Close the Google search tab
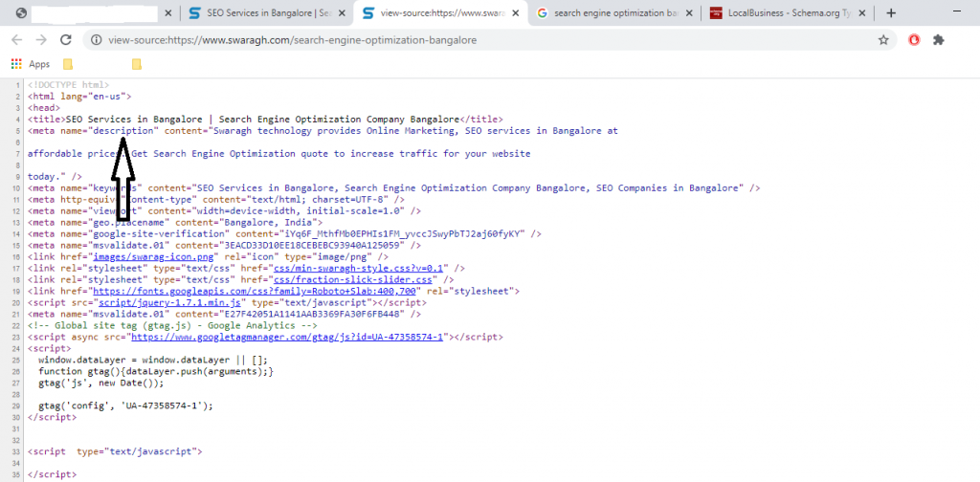Image resolution: width=980 pixels, height=482 pixels. [689, 13]
